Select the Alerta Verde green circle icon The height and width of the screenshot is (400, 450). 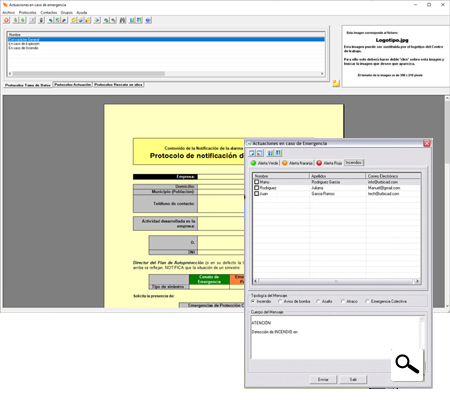(253, 163)
